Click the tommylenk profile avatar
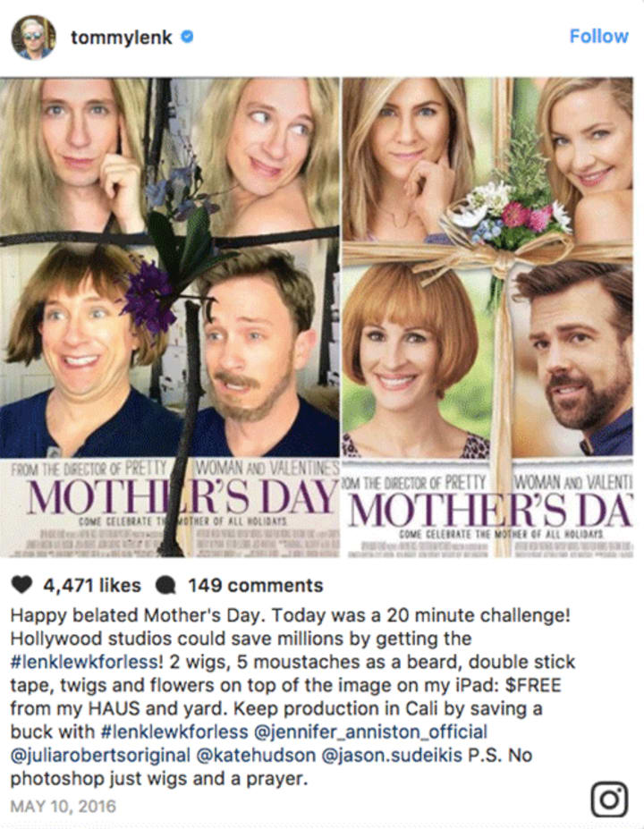 click(33, 37)
